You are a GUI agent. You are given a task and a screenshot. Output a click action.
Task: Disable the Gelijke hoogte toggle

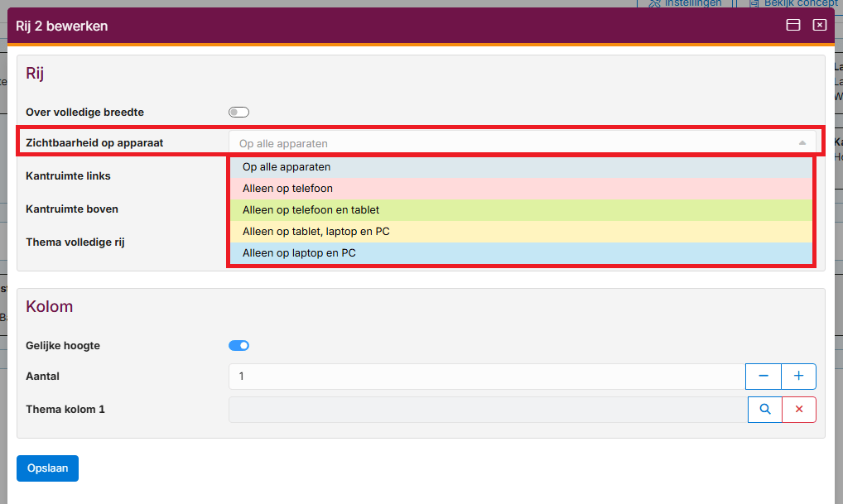click(238, 346)
